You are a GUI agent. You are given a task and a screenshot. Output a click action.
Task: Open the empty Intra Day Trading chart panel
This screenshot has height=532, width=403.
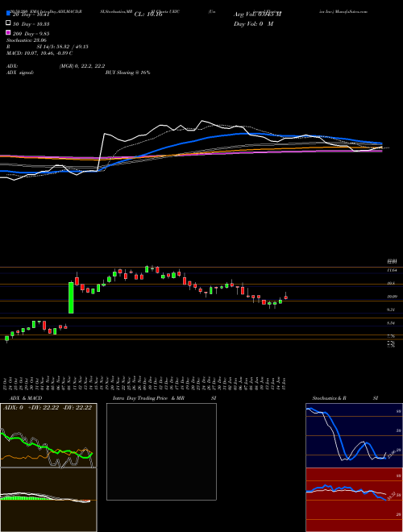(x=161, y=451)
